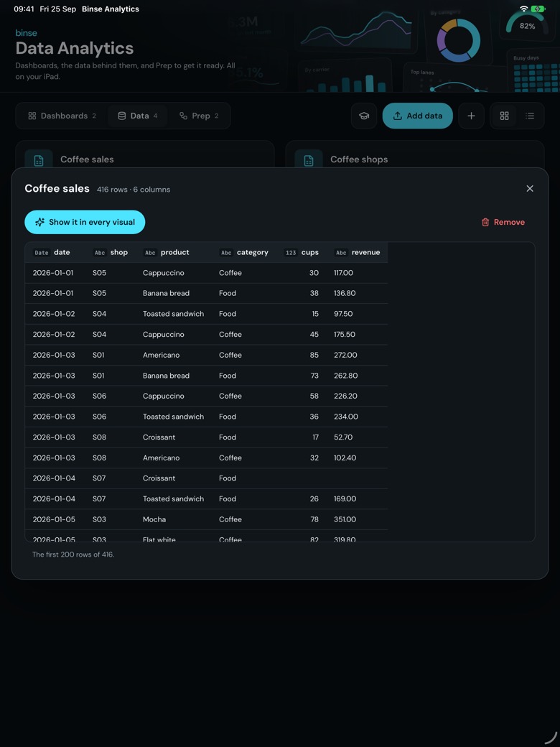Screen dimensions: 560x747
Task: Click the Coffee shops file icon
Action: point(309,159)
